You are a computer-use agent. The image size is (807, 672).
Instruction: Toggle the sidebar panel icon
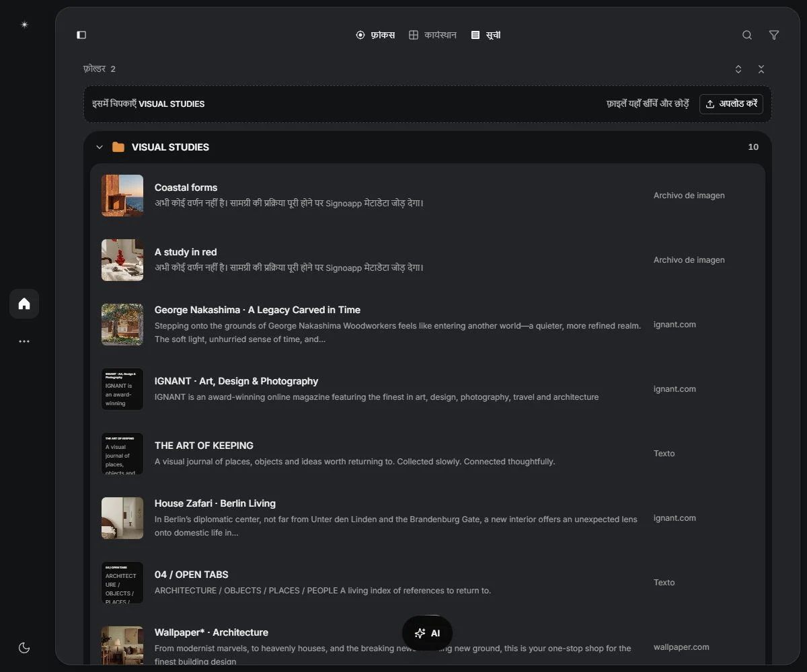(x=81, y=35)
